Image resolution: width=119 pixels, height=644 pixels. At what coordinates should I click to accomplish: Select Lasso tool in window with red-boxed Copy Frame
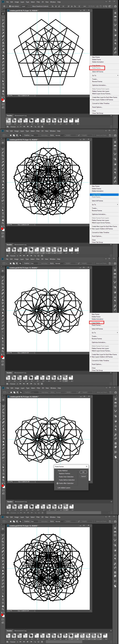click(x=3, y=277)
